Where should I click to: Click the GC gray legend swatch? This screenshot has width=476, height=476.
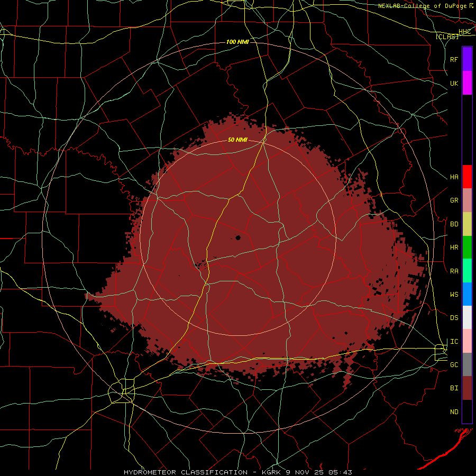pyautogui.click(x=467, y=364)
